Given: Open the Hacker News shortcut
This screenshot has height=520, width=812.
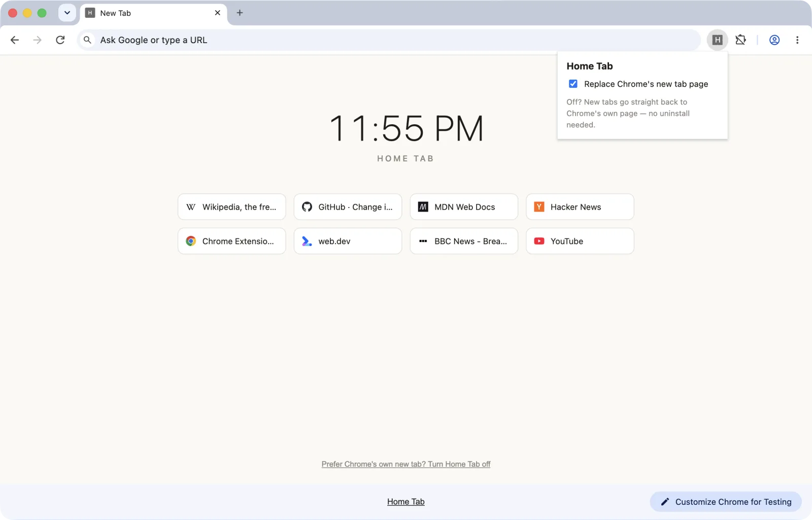Looking at the screenshot, I should pos(580,207).
